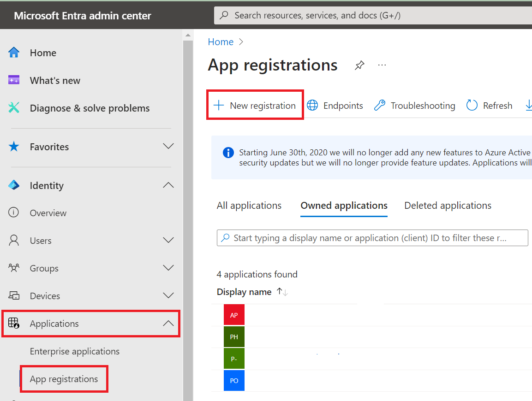Click the Favorites star icon
This screenshot has height=401, width=532.
coord(14,147)
